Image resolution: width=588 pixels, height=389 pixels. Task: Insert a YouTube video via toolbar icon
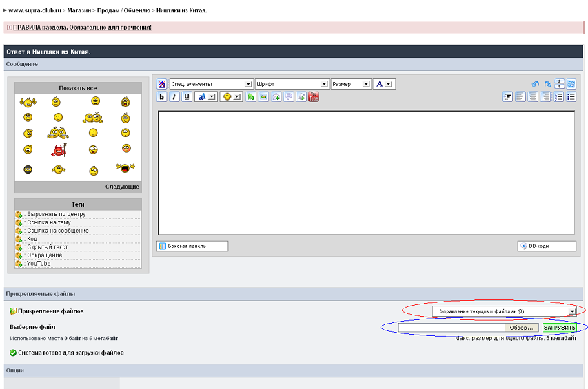pos(314,97)
